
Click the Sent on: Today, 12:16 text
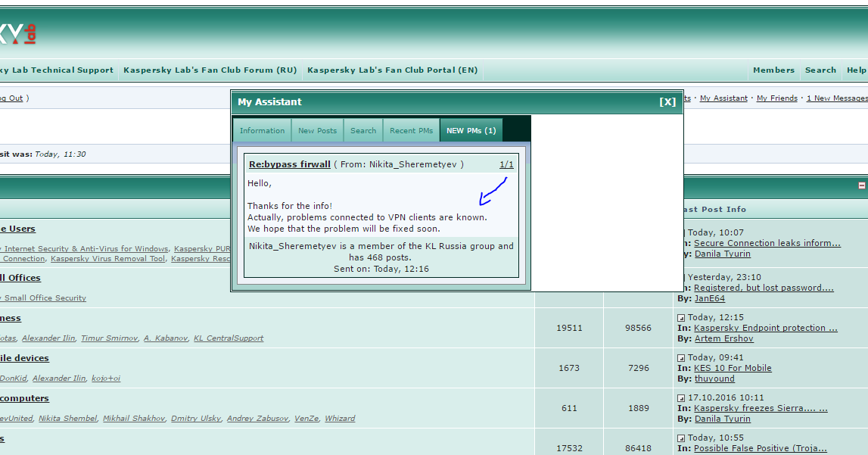click(x=381, y=269)
